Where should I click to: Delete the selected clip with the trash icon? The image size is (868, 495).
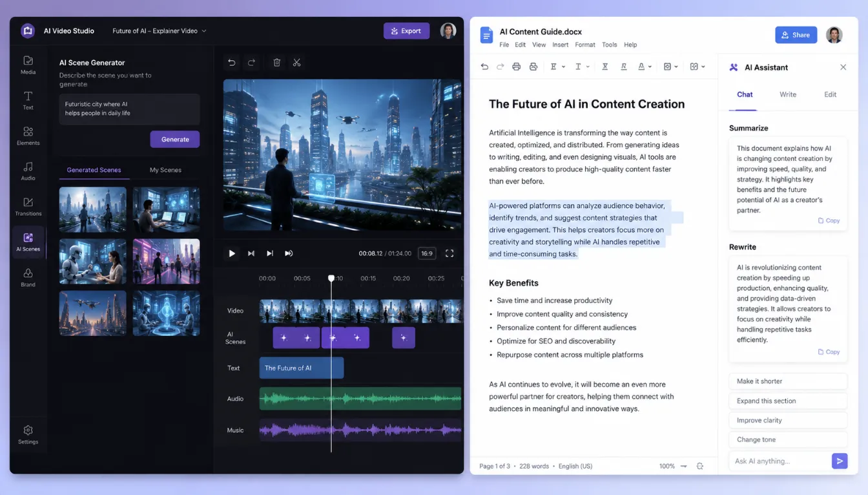pos(276,63)
